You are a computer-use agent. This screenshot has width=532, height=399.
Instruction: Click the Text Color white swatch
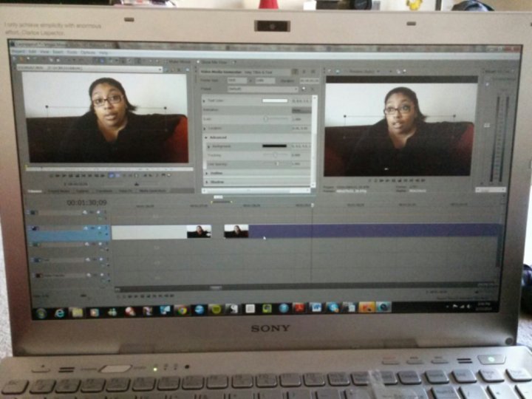click(x=274, y=100)
